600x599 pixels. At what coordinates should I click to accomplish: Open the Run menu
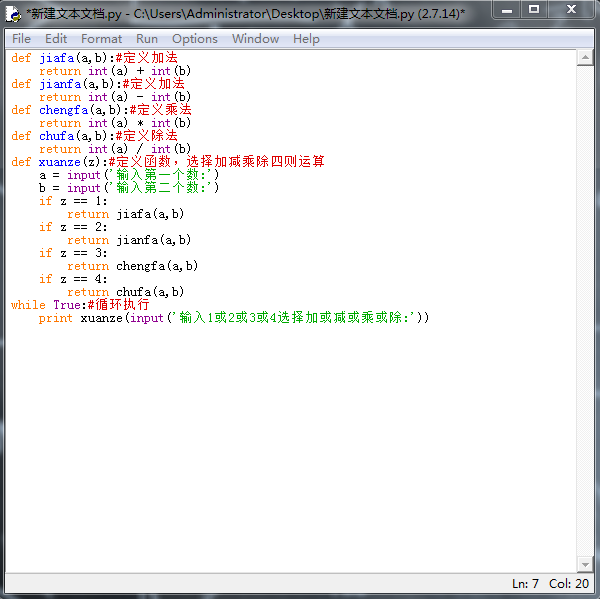click(147, 39)
